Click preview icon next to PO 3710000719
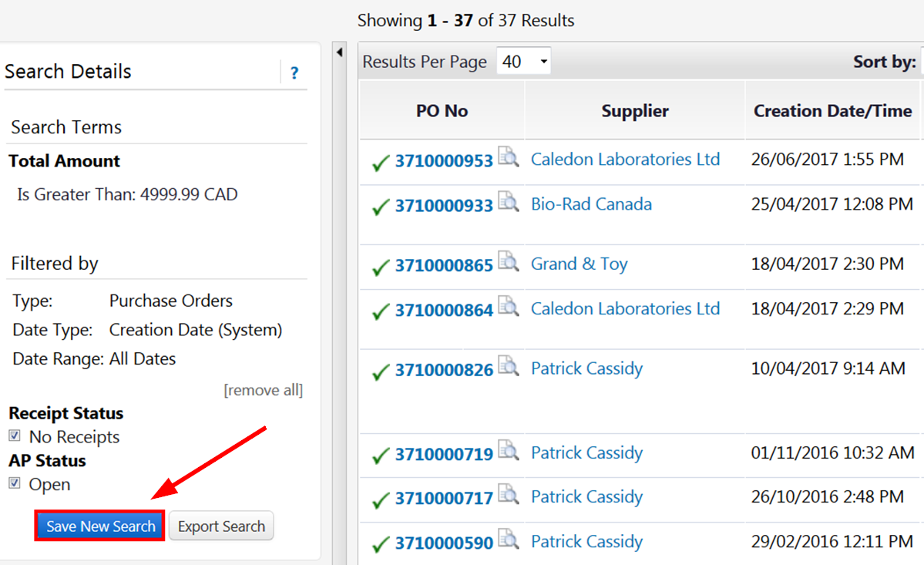This screenshot has width=924, height=565. 508,449
